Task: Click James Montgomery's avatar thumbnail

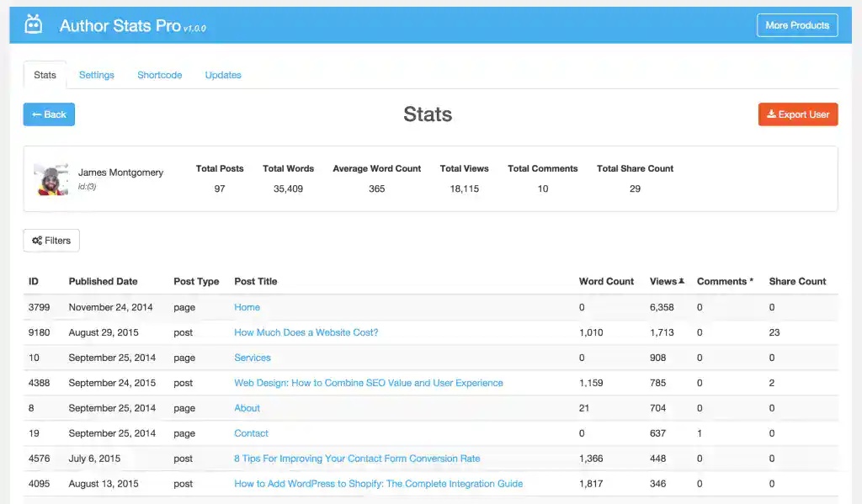Action: point(51,179)
